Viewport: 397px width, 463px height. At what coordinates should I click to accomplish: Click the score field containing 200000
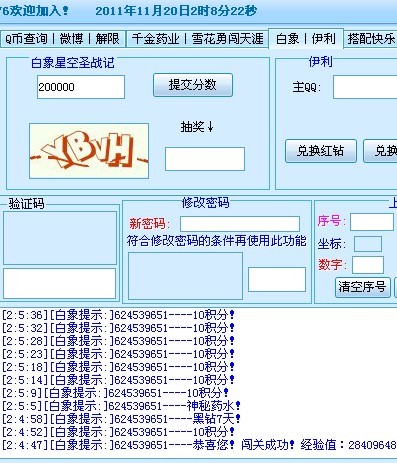coord(81,87)
